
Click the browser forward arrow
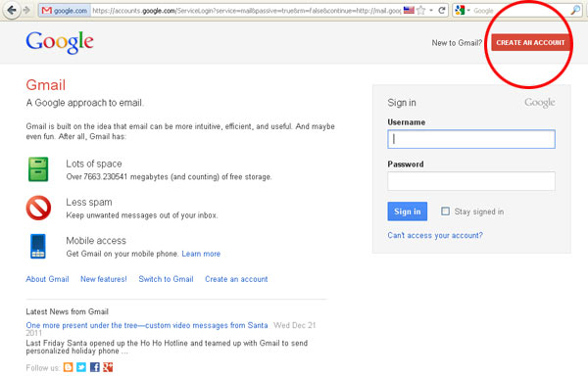pos(26,10)
